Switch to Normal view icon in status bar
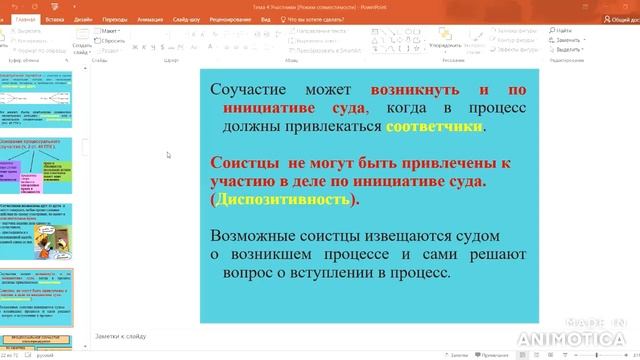 pos(522,355)
